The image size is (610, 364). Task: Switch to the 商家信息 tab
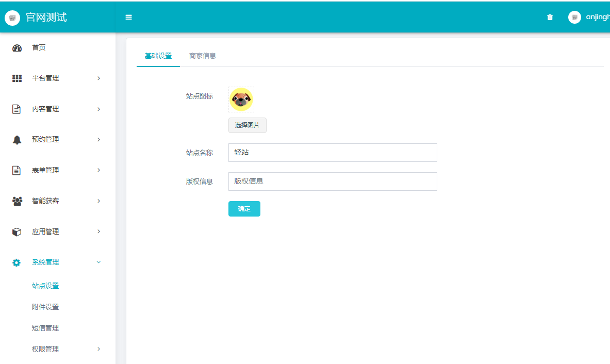click(203, 56)
